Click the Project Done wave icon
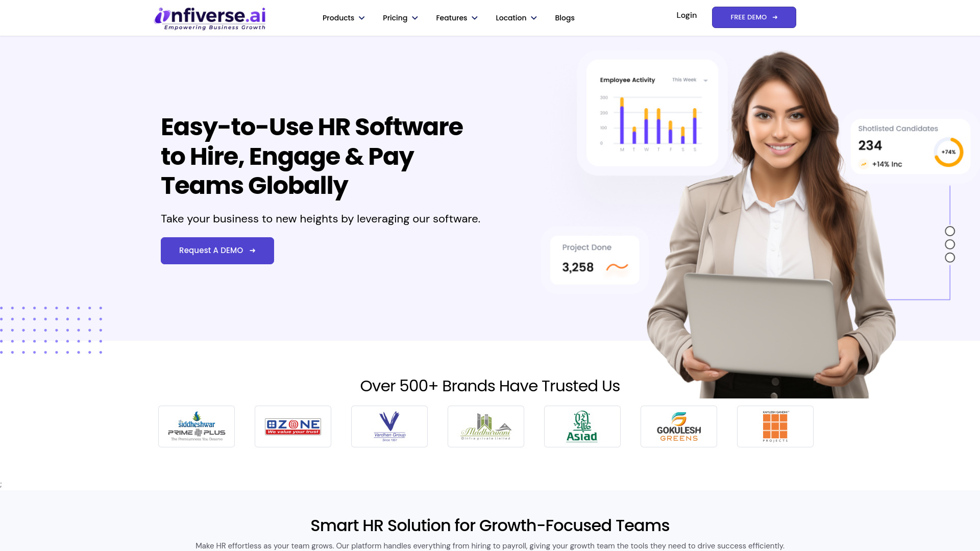Screen dimensions: 980x551 pos(616,267)
